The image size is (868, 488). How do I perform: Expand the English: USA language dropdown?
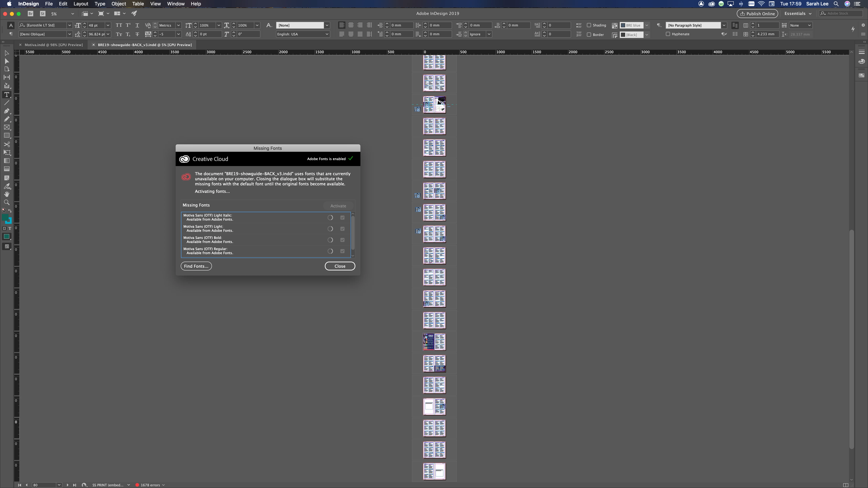coord(327,34)
